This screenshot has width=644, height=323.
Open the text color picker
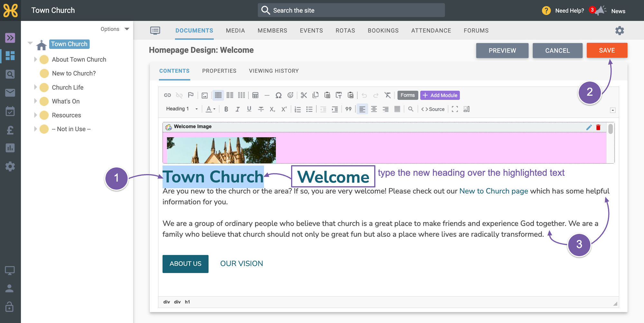tap(211, 109)
